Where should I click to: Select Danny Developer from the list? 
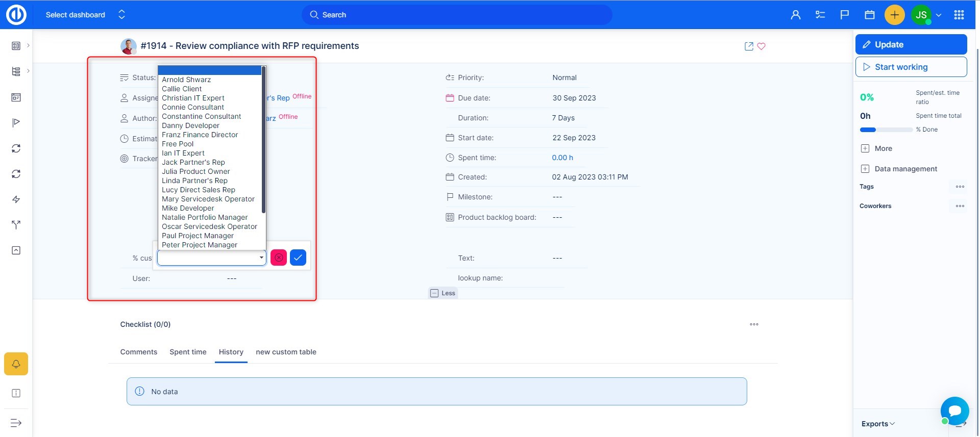click(190, 125)
